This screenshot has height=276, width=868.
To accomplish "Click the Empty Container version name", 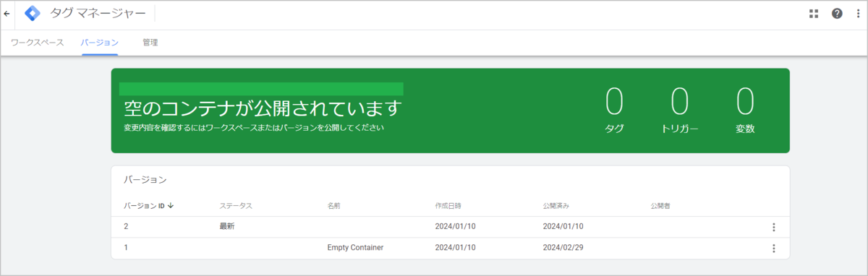I will click(355, 248).
